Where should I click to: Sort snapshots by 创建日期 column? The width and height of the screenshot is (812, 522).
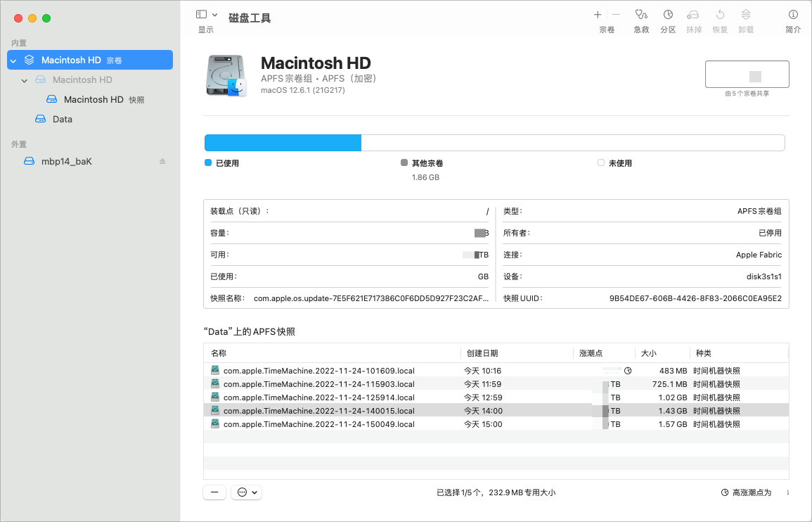pyautogui.click(x=481, y=353)
